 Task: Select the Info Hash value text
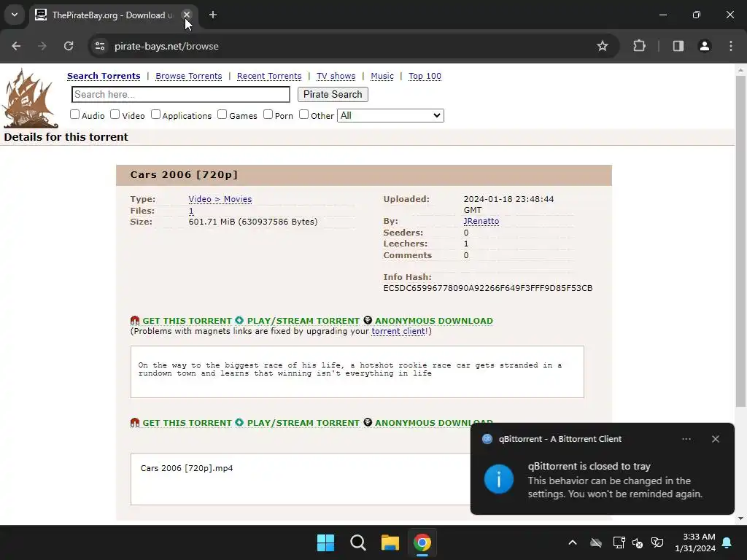pos(488,288)
